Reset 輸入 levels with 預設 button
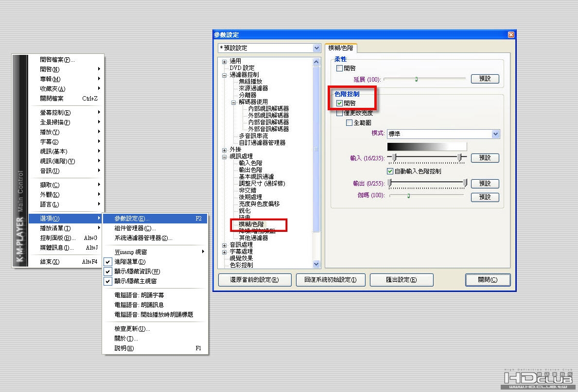The height and width of the screenshot is (392, 578). 485,158
